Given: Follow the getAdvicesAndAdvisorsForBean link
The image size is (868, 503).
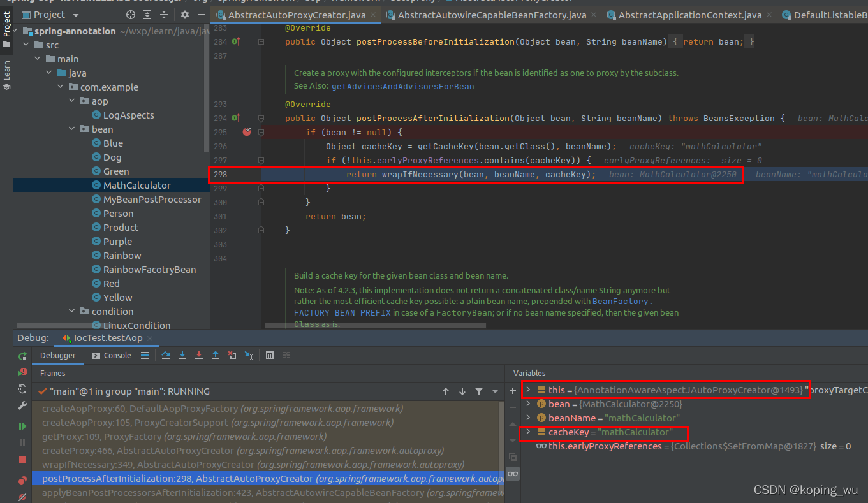Looking at the screenshot, I should pos(402,86).
